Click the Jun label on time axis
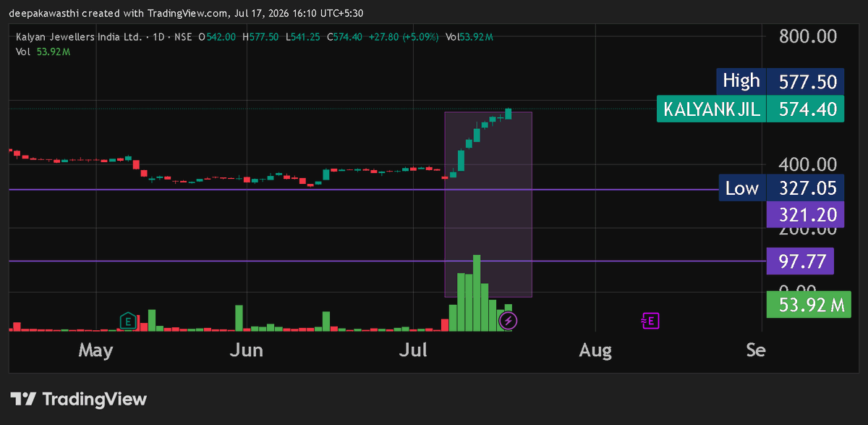 (x=245, y=350)
